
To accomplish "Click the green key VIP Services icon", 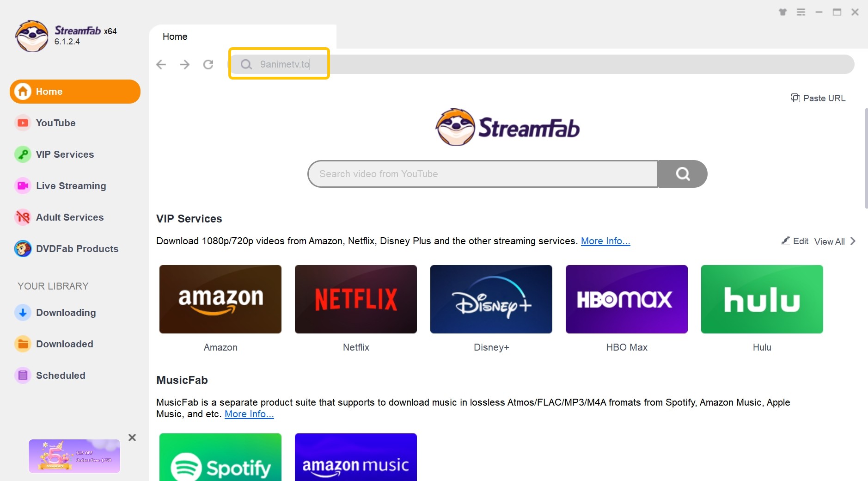I will 23,154.
